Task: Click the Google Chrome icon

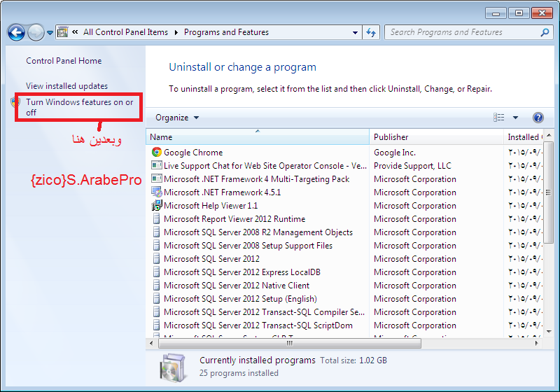Action: [156, 152]
